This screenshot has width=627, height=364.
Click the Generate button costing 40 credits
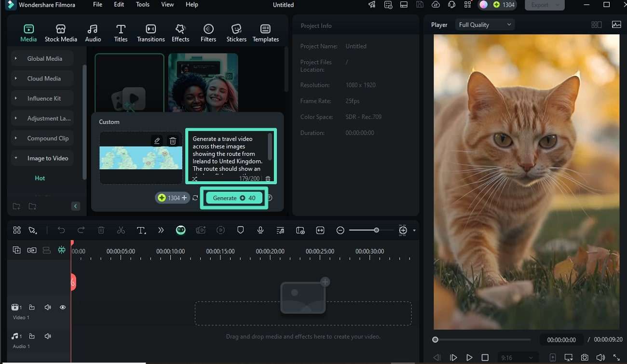point(234,198)
